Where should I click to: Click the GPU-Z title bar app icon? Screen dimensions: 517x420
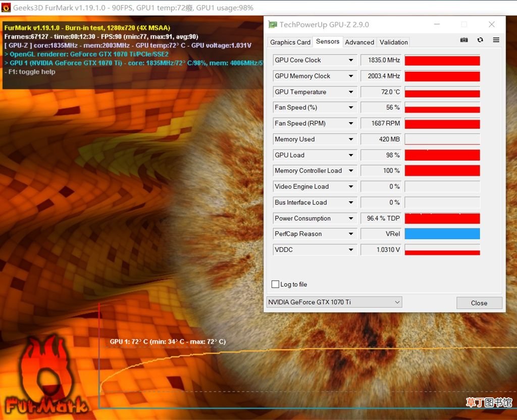tap(273, 24)
